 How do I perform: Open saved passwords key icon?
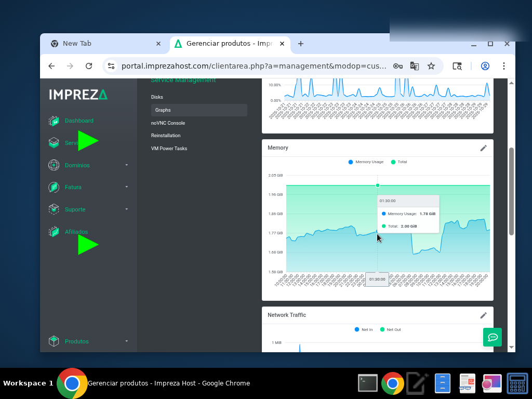(397, 66)
